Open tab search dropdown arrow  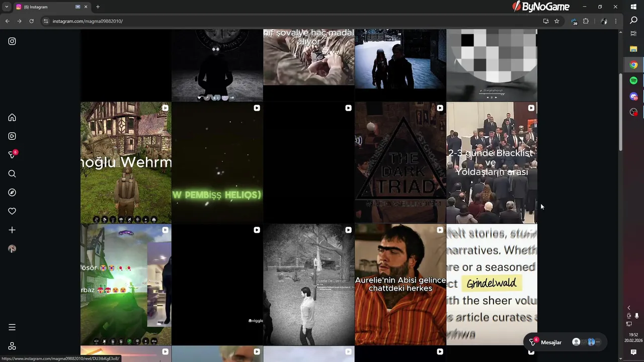(6, 7)
